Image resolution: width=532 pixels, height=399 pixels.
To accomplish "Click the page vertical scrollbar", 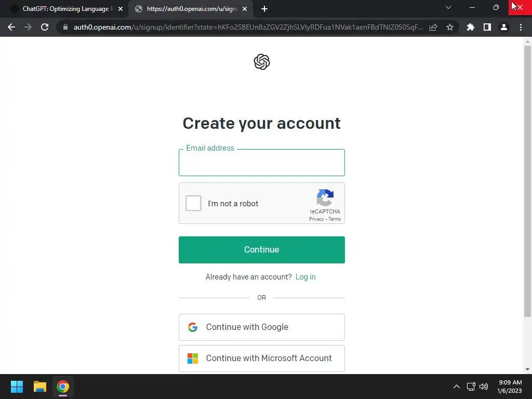I will 527,181.
